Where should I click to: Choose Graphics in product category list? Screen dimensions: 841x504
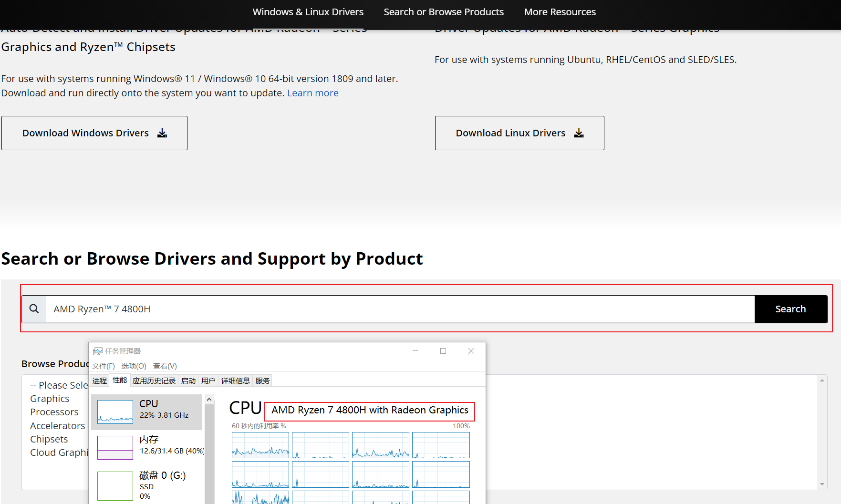(x=50, y=399)
